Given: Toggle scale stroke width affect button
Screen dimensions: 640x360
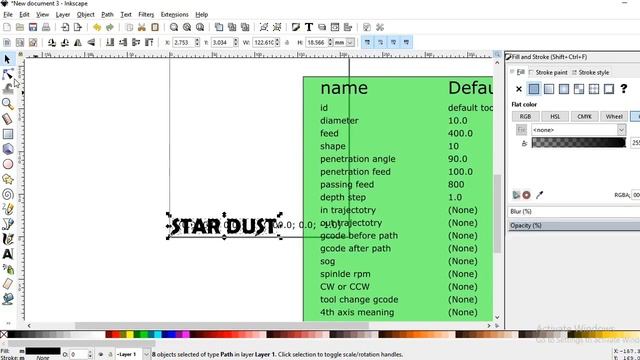Looking at the screenshot, I should 367,42.
